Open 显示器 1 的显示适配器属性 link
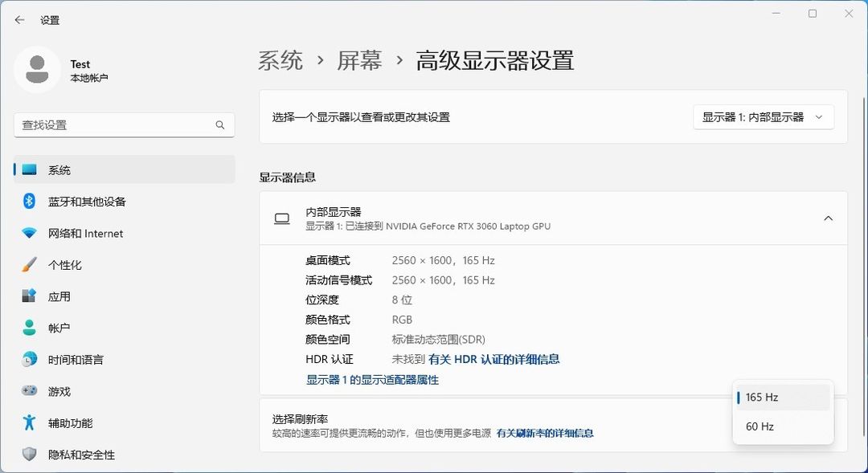868x473 pixels. point(373,380)
